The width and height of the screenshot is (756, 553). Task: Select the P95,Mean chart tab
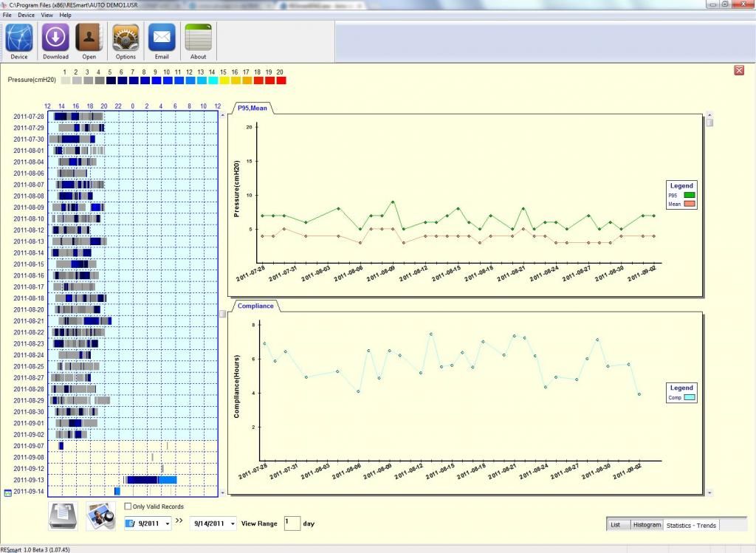pyautogui.click(x=252, y=108)
